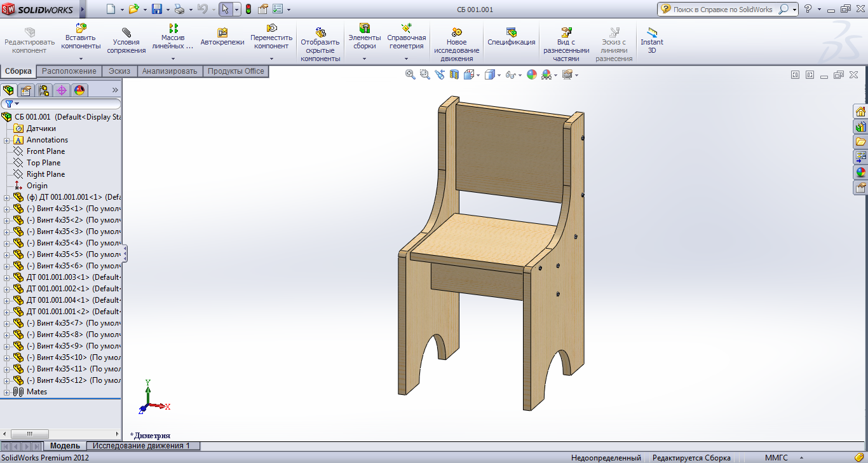This screenshot has height=463, width=868.
Task: Select Top Plane in the feature tree
Action: pyautogui.click(x=43, y=163)
